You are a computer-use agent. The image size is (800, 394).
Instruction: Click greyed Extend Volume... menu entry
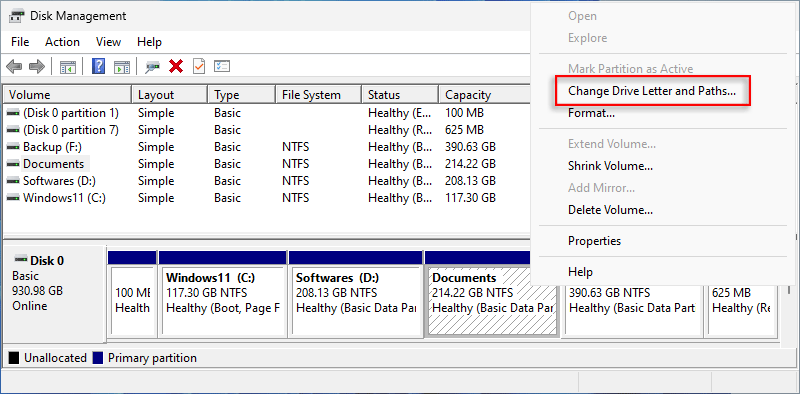point(612,144)
